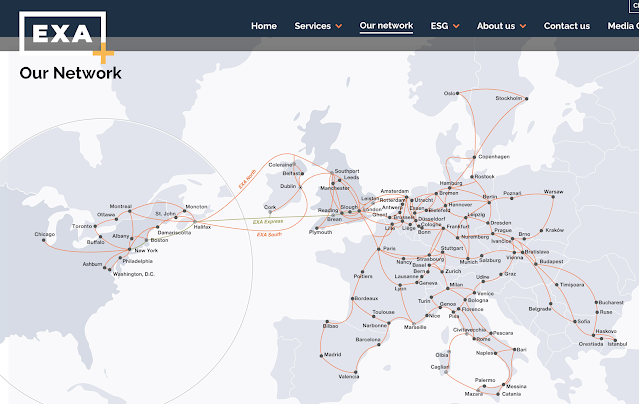Screen dimensions: 639x404
Task: Select the Cagliari network node
Action: [x=446, y=372]
